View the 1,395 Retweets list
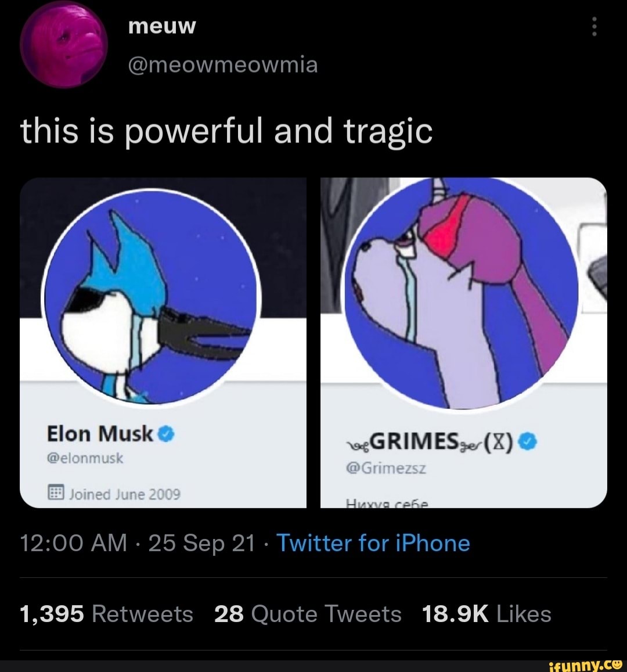627x672 pixels. point(106,614)
